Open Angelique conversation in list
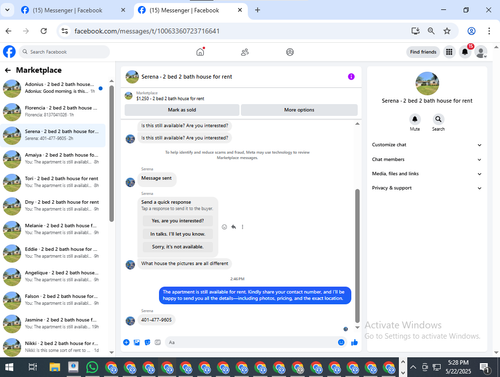This screenshot has width=500, height=377. point(53,276)
